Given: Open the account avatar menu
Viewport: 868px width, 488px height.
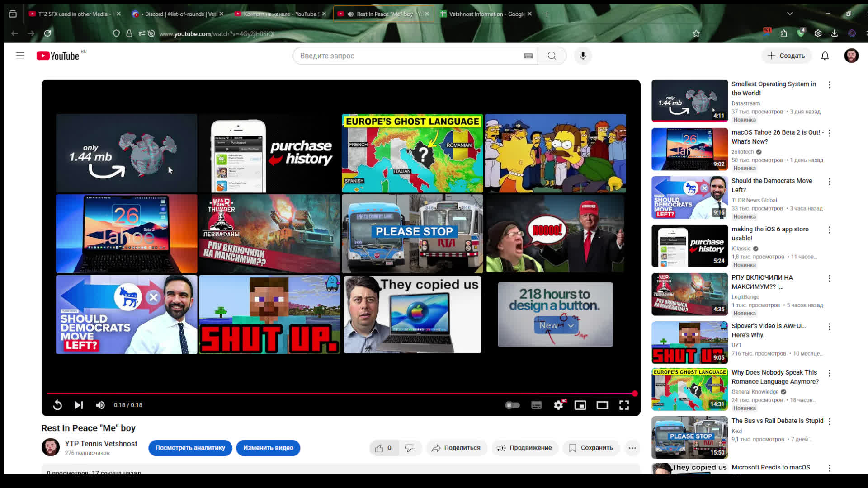Looking at the screenshot, I should (x=851, y=56).
